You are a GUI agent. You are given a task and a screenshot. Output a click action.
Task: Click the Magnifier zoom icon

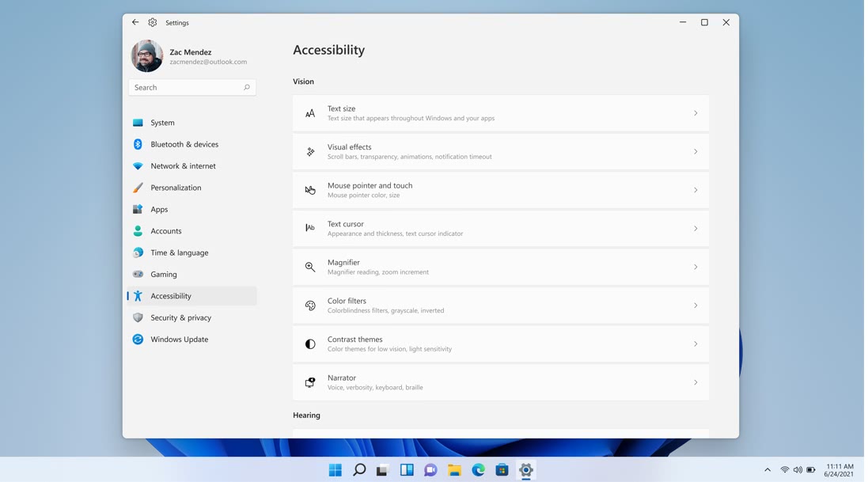click(x=310, y=267)
